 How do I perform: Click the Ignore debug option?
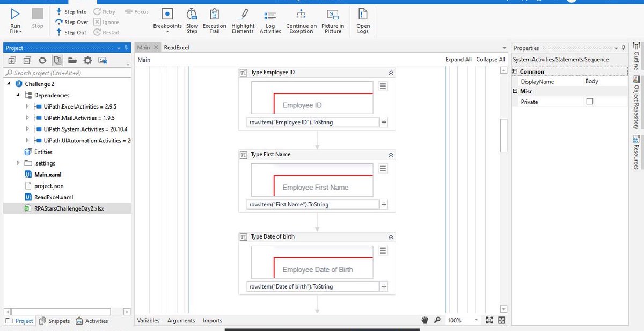click(x=106, y=22)
